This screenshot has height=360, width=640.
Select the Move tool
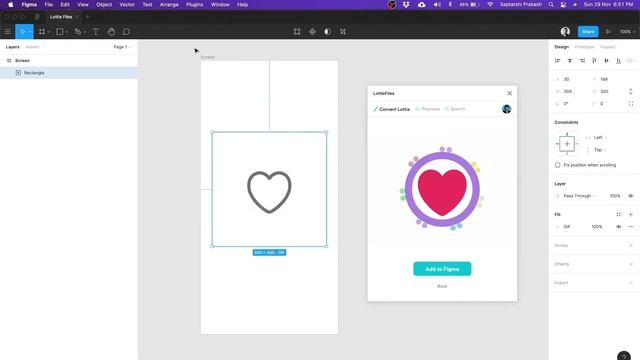[x=22, y=31]
